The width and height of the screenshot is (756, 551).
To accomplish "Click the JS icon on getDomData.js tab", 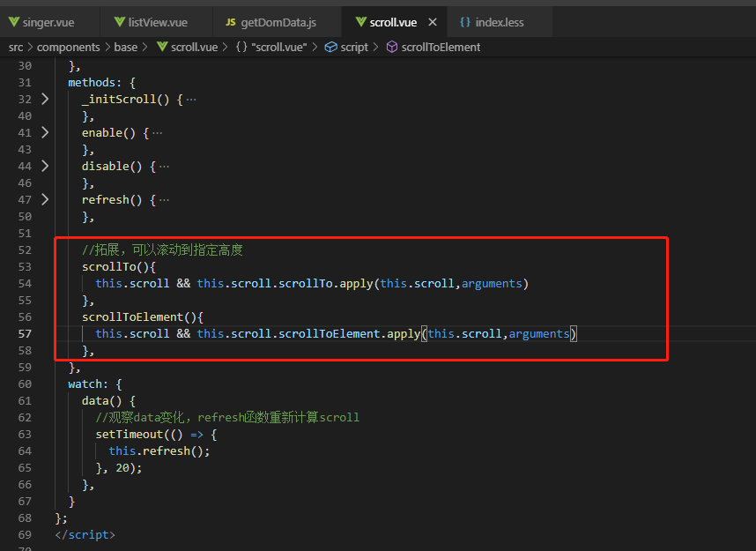I will 231,22.
